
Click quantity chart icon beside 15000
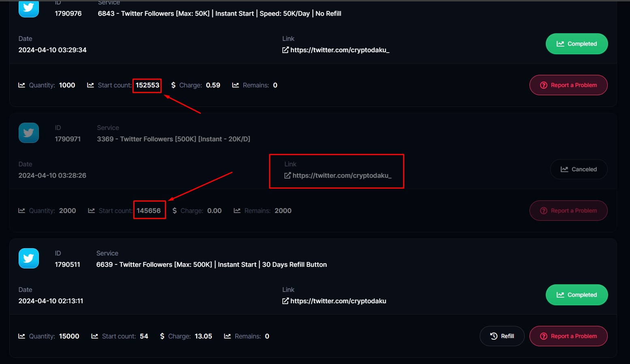point(22,336)
